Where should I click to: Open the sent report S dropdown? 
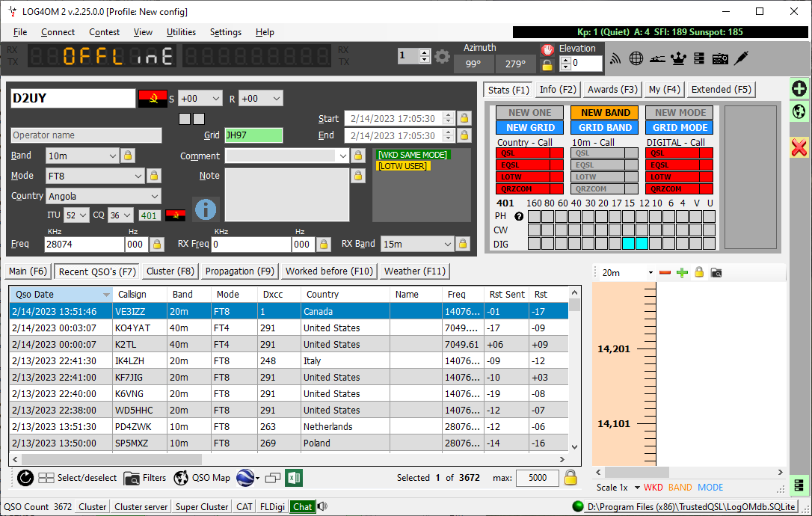(x=200, y=99)
